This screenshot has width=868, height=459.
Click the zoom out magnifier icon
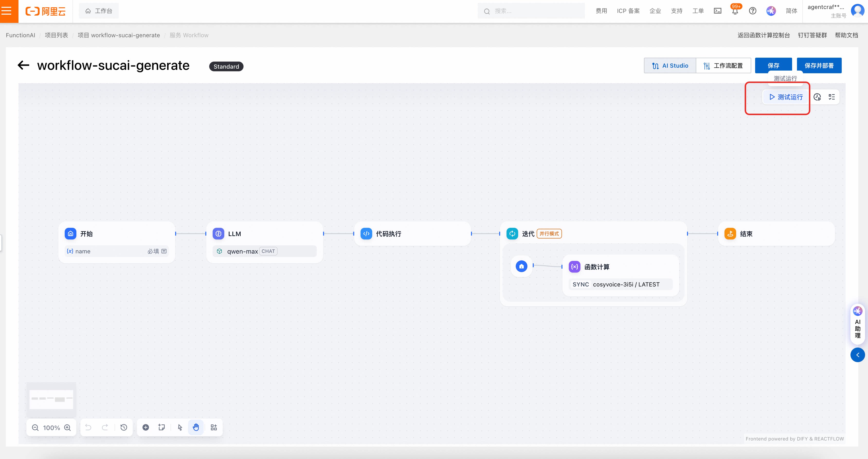pos(35,427)
